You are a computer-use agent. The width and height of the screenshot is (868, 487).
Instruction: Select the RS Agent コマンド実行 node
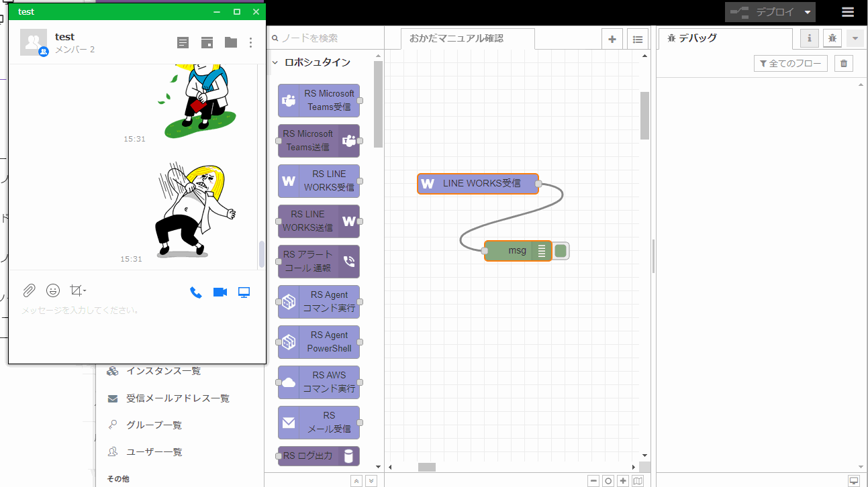(x=319, y=302)
